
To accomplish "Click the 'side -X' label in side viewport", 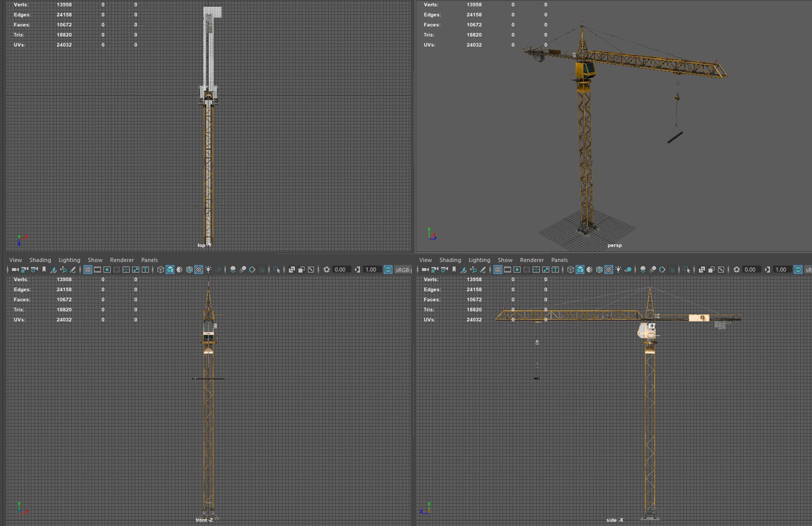I will click(615, 520).
